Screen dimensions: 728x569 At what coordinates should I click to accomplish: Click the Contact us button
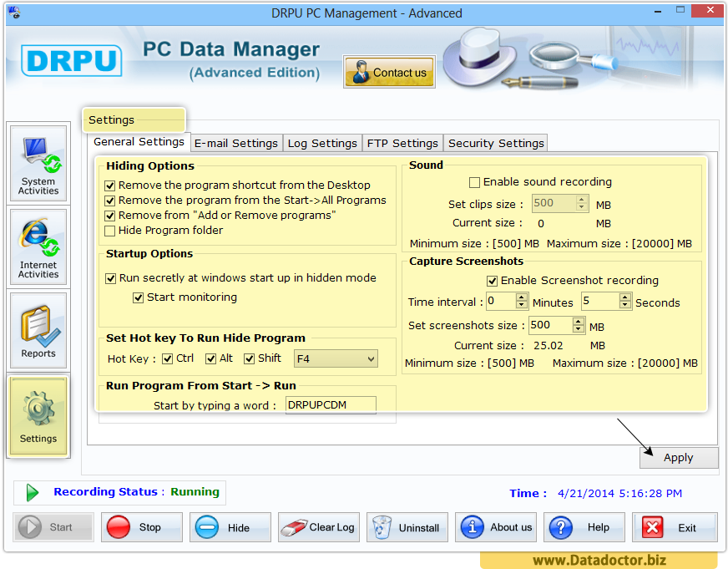[389, 72]
